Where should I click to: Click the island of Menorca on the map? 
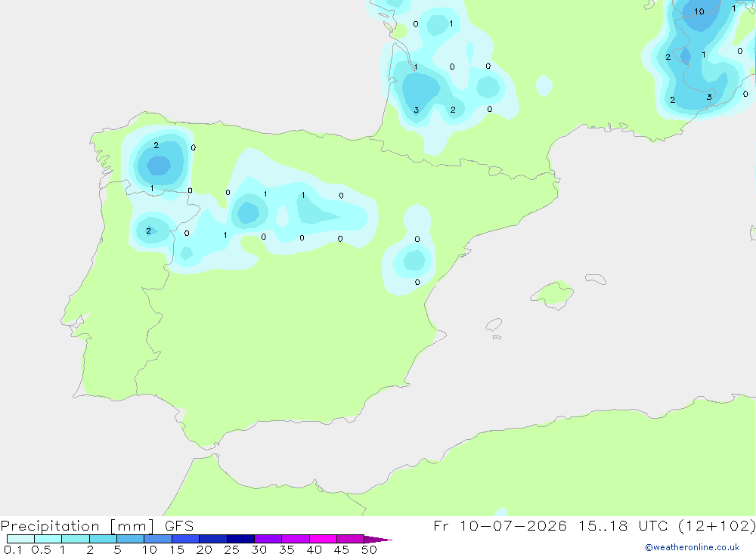596,279
